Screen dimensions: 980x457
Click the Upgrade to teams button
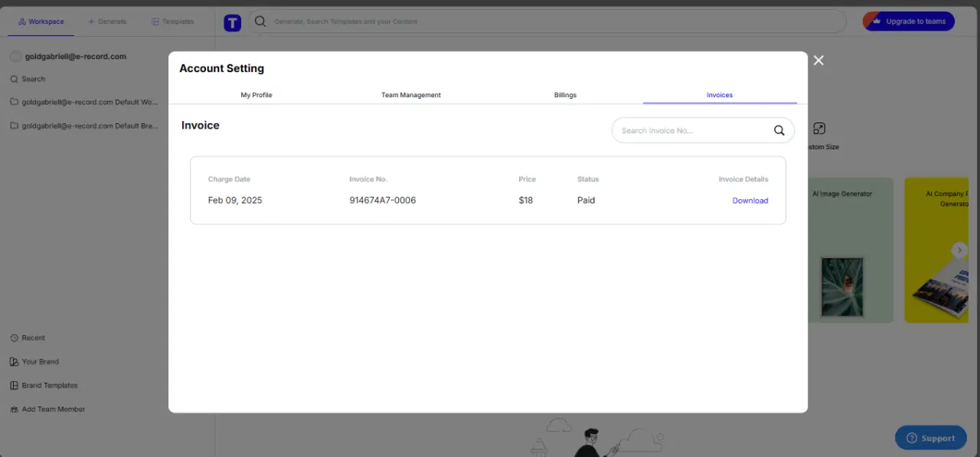[x=909, y=21]
